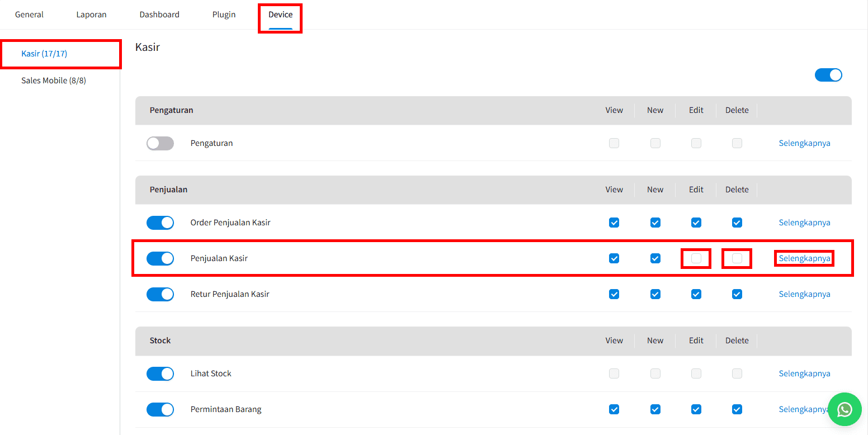Image resolution: width=868 pixels, height=435 pixels.
Task: Turn off the Lihat Stock toggle
Action: tap(160, 373)
